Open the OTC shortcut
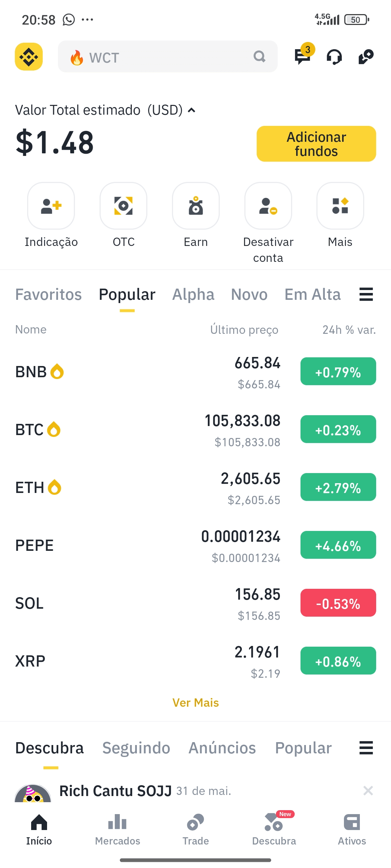The height and width of the screenshot is (868, 391). pyautogui.click(x=123, y=205)
